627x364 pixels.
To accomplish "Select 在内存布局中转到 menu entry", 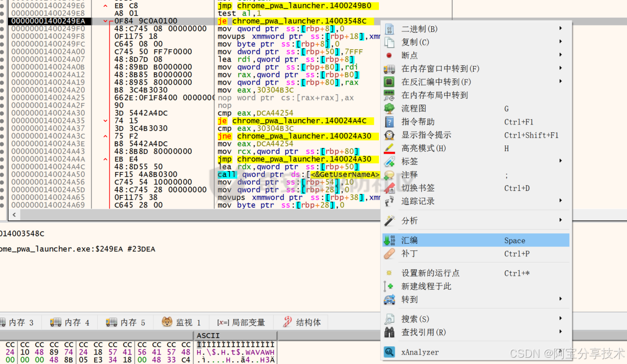I will (475, 95).
